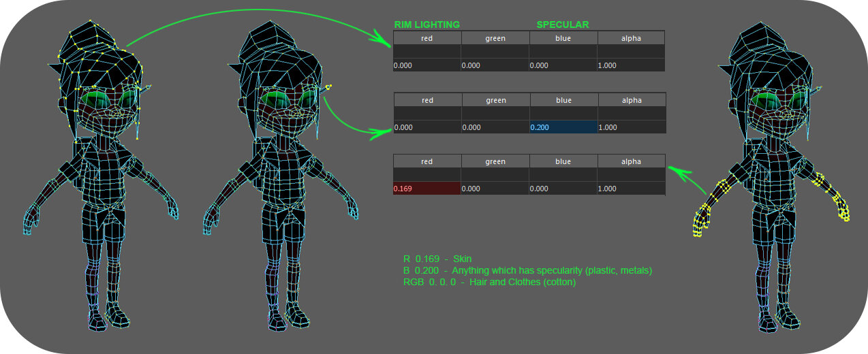Image resolution: width=868 pixels, height=354 pixels.
Task: Select the highlighted 0.200 blue value cell
Action: point(563,127)
